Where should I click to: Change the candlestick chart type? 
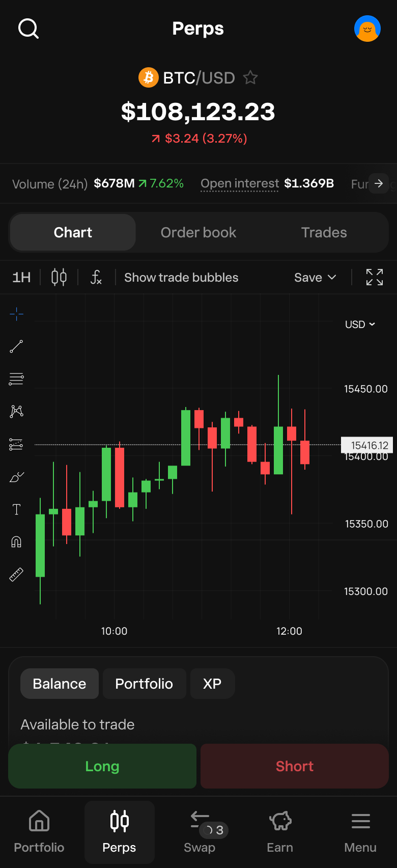click(59, 278)
